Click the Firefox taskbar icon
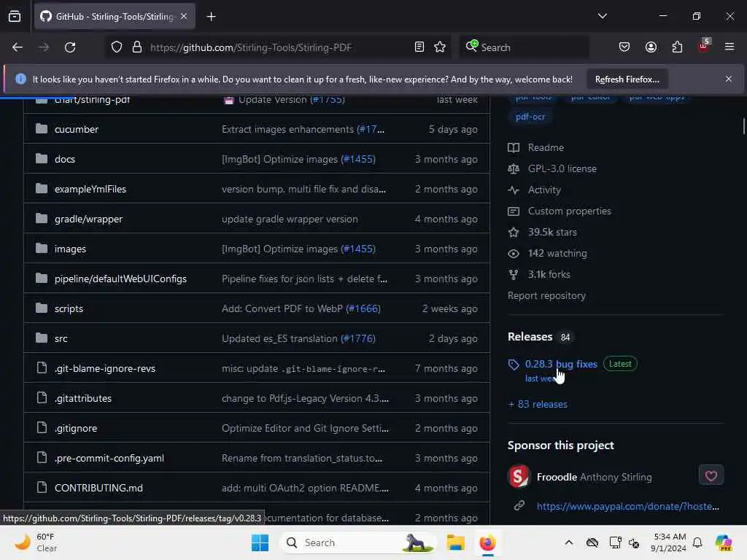 tap(487, 542)
